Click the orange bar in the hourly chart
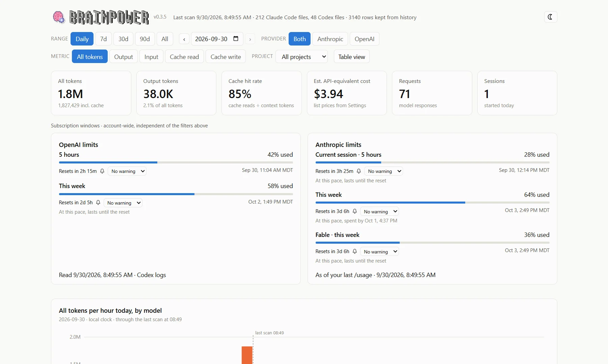The image size is (608, 364). click(x=247, y=355)
